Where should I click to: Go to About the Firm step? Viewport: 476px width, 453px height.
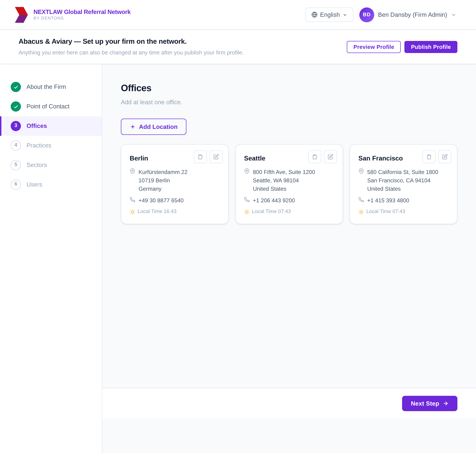pos(46,87)
